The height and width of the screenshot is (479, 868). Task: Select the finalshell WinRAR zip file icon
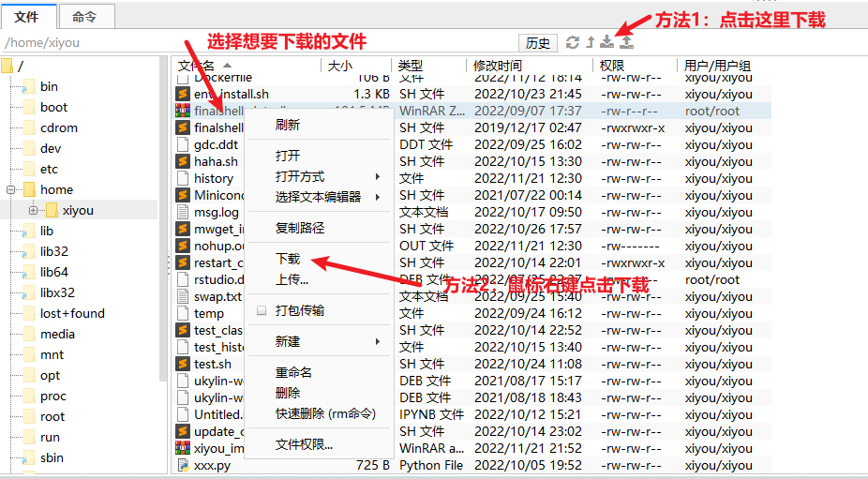point(183,111)
